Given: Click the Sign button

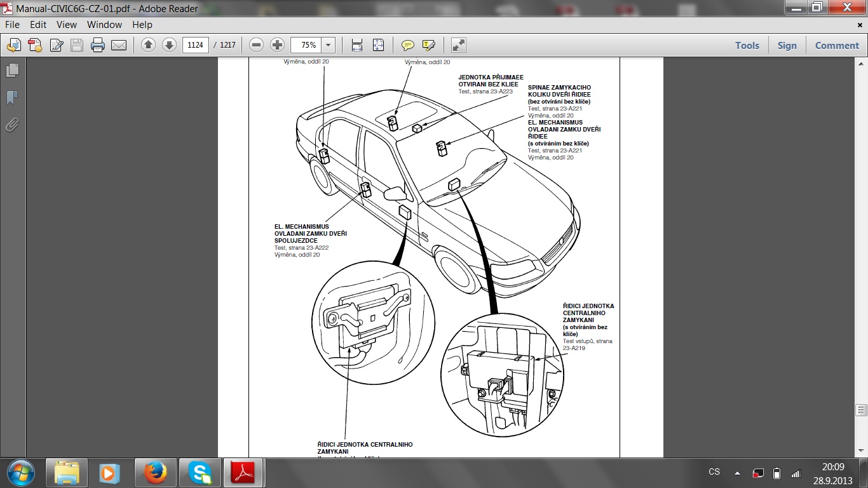Looking at the screenshot, I should [787, 45].
